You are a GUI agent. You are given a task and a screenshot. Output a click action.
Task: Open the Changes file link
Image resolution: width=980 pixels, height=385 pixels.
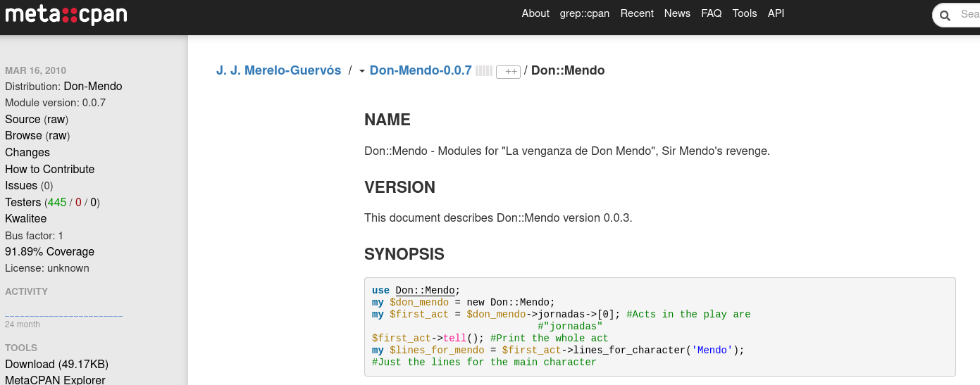coord(27,153)
